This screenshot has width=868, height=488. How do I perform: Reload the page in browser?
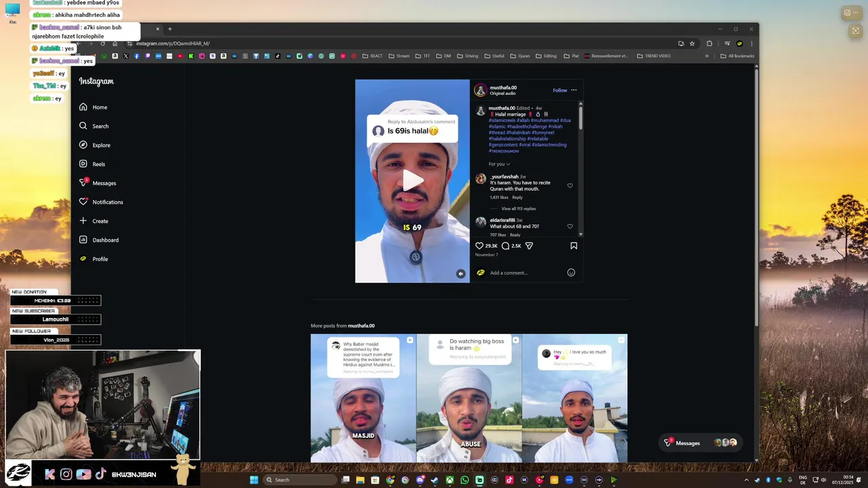click(103, 43)
